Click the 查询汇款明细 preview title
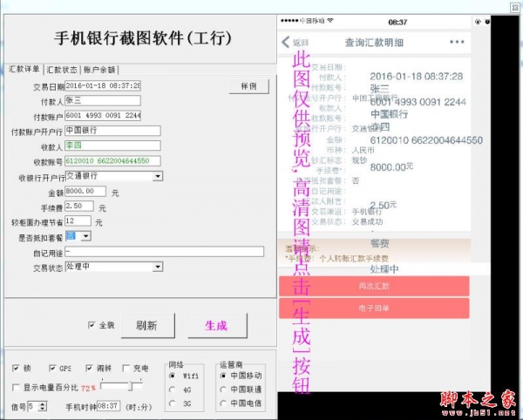Screen dimensions: 523x420 pos(374,43)
